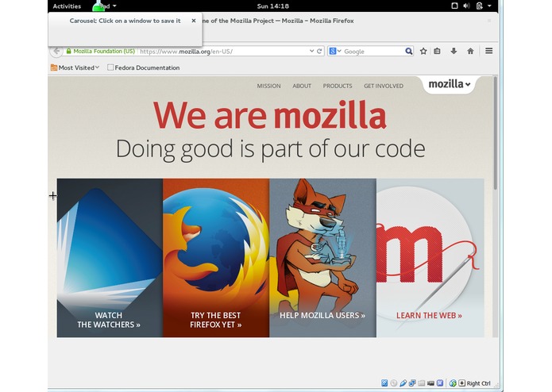Click the Sun 14:18 clock menu
The image size is (552, 392).
click(273, 6)
